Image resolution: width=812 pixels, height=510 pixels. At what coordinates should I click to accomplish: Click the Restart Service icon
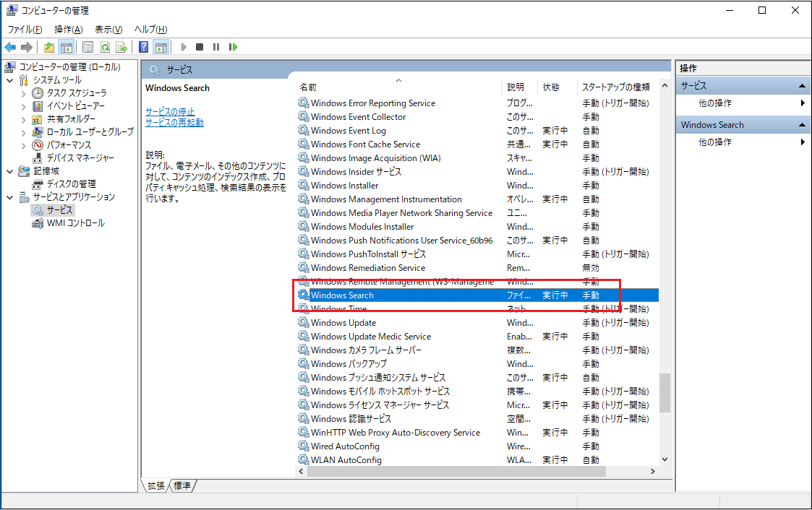233,47
